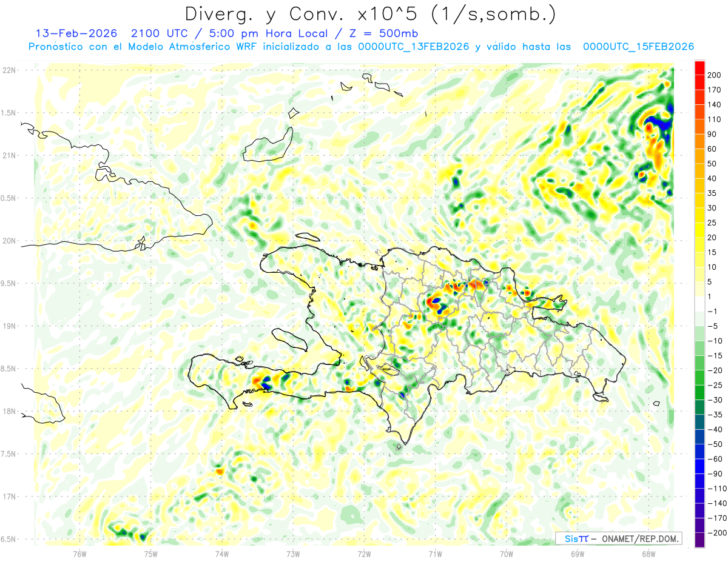This screenshot has width=728, height=562.
Task: Click the 68W longitude label
Action: point(649,554)
